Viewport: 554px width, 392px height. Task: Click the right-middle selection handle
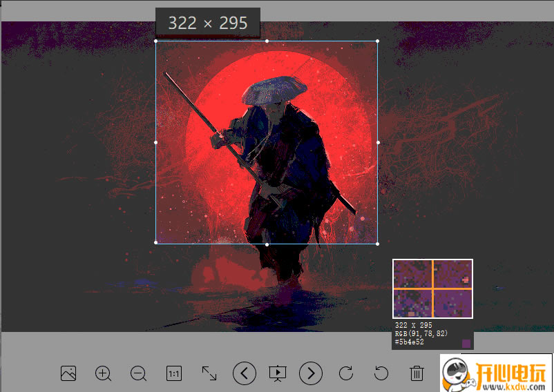pos(378,143)
